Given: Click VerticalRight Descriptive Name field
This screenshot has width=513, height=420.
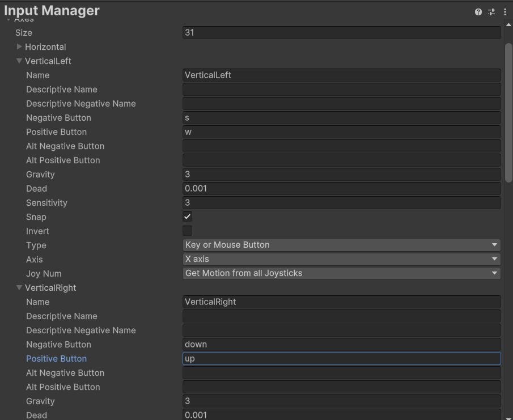Looking at the screenshot, I should 342,316.
